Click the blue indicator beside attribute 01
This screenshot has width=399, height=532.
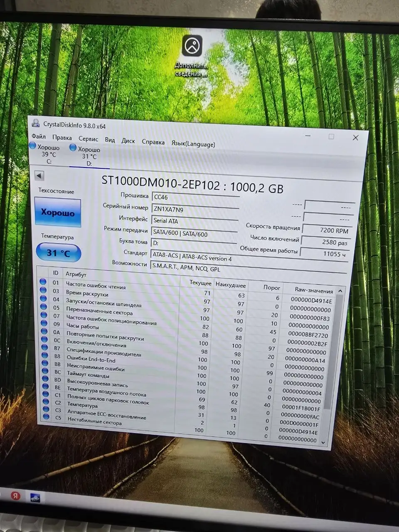pos(43,281)
